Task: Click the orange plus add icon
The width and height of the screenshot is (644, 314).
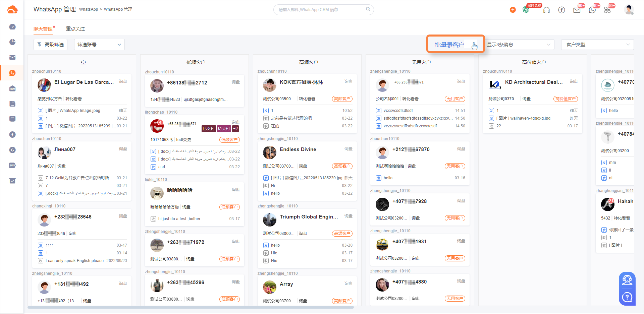Action: tap(513, 10)
